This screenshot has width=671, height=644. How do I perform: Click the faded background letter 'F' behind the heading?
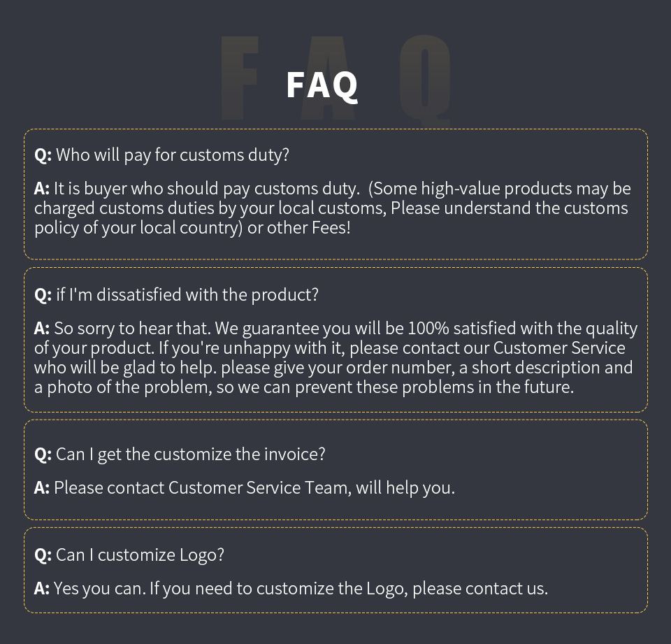click(x=240, y=78)
